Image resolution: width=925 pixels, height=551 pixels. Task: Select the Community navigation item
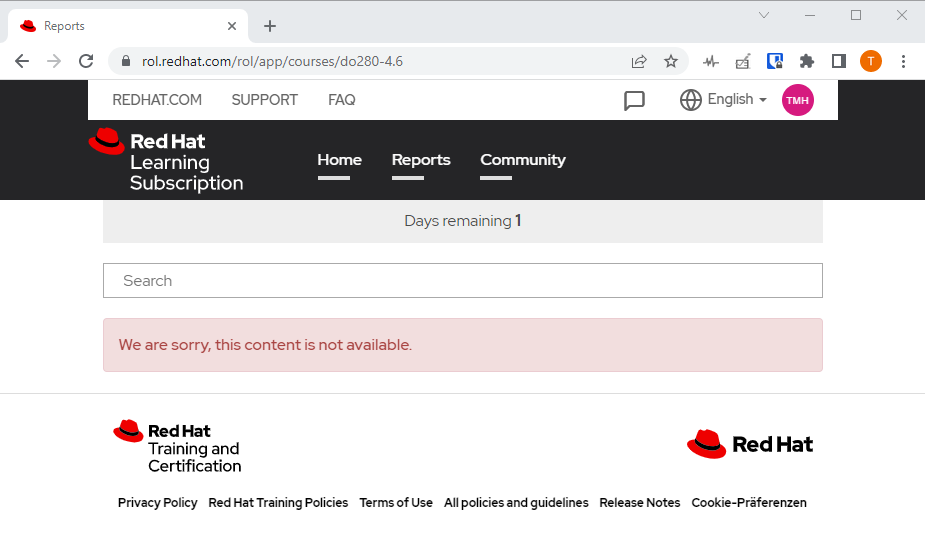pos(522,160)
